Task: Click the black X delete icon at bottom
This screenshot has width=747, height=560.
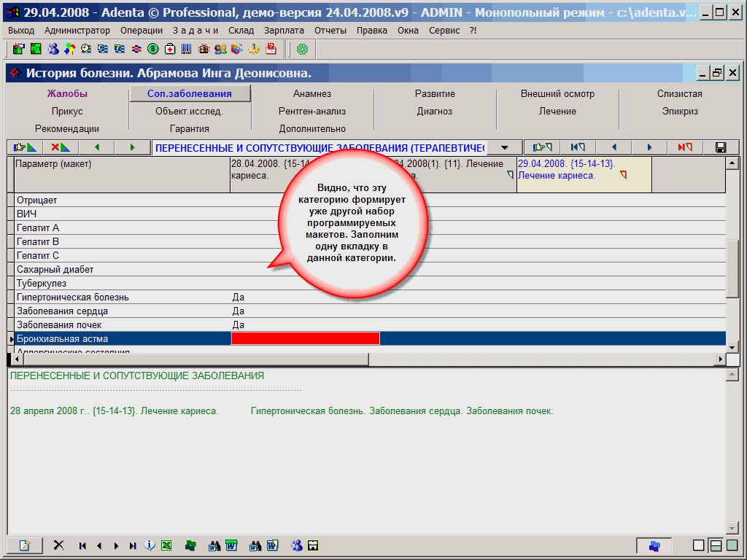Action: [59, 545]
